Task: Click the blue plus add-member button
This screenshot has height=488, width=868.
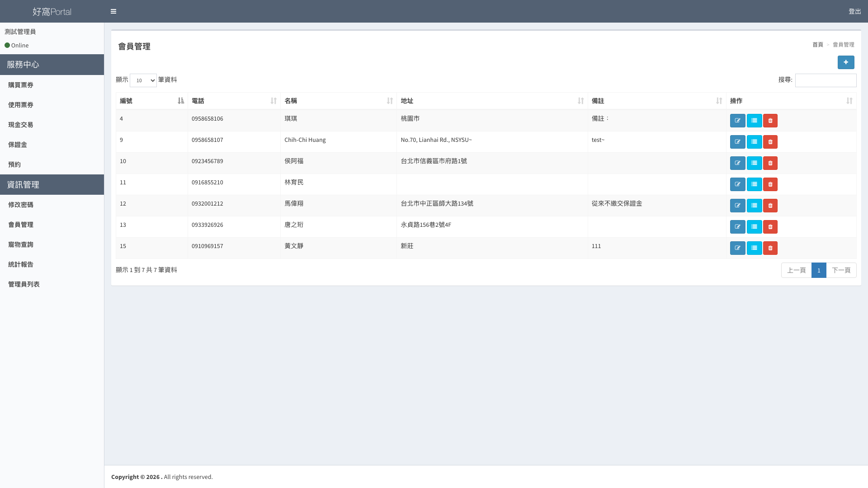Action: coord(845,62)
